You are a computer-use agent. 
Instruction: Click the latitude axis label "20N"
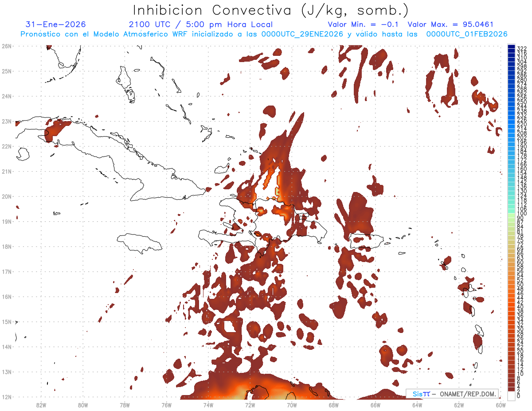[x=7, y=196]
